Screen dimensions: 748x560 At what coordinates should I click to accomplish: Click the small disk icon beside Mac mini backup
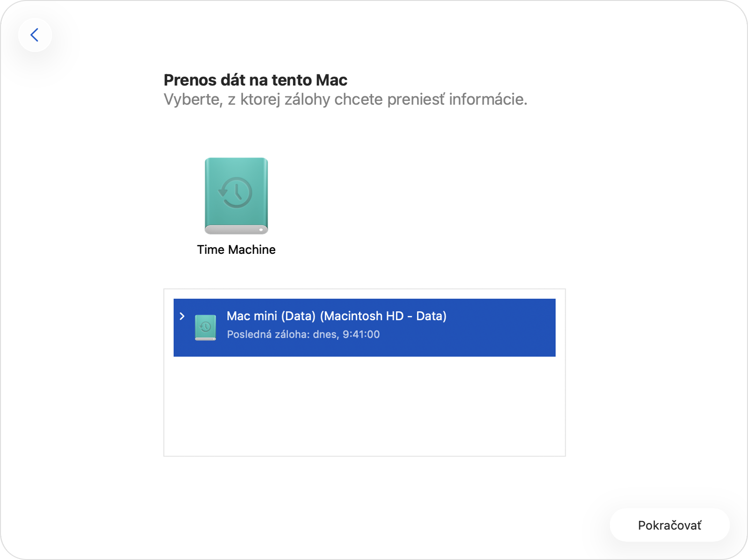(x=205, y=327)
